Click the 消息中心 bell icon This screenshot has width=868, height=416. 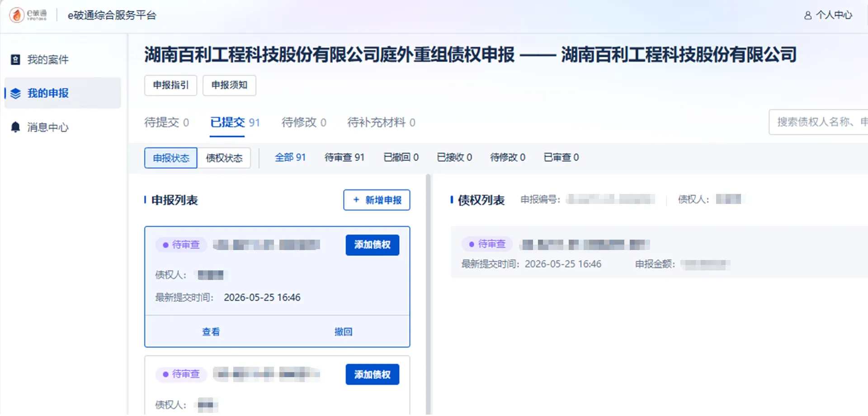pos(15,127)
